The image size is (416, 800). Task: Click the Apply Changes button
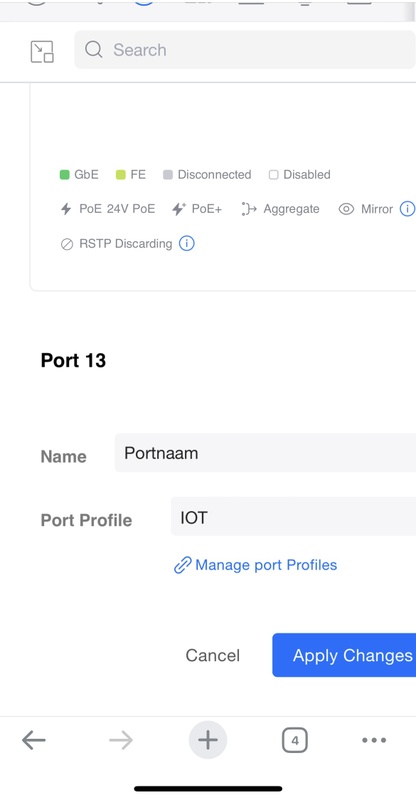(x=344, y=655)
